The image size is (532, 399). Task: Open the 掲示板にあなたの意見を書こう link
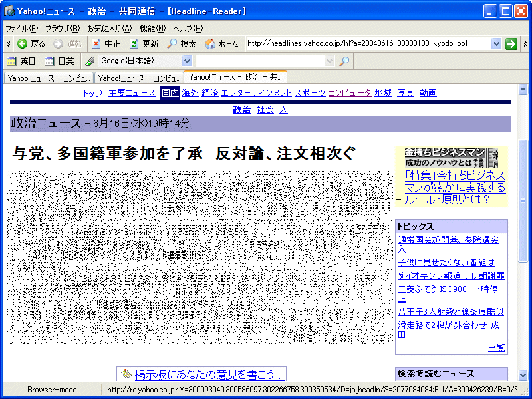coord(208,374)
